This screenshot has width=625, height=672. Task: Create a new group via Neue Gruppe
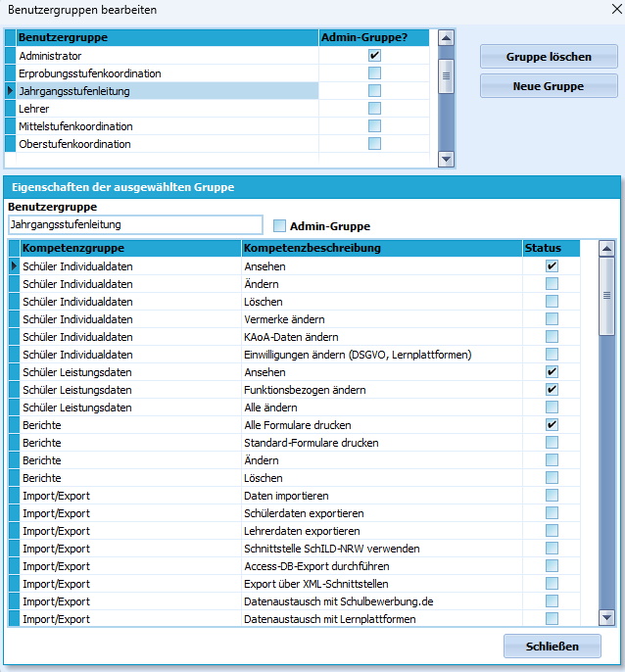pos(549,86)
